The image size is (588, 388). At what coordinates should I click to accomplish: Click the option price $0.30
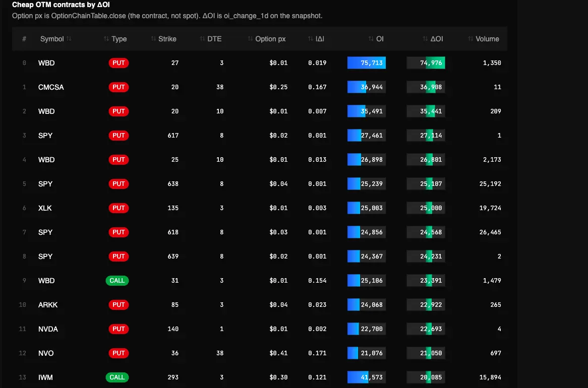(278, 377)
